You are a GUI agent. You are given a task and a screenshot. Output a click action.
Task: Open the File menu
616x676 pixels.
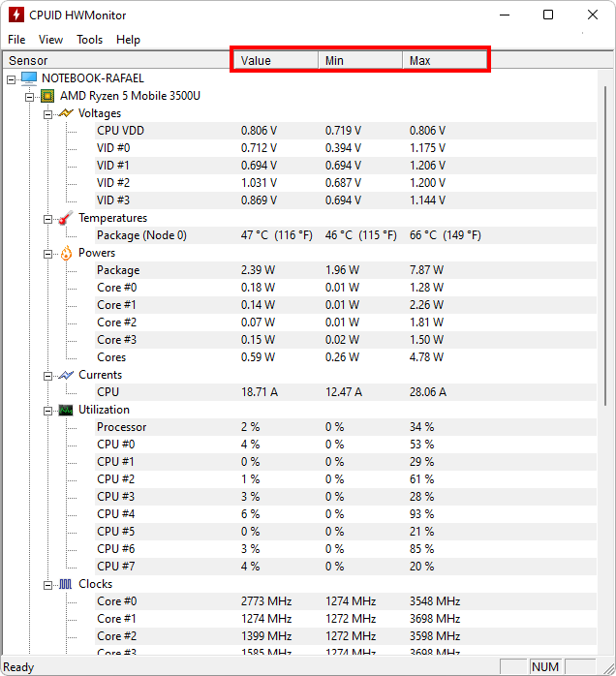click(16, 40)
